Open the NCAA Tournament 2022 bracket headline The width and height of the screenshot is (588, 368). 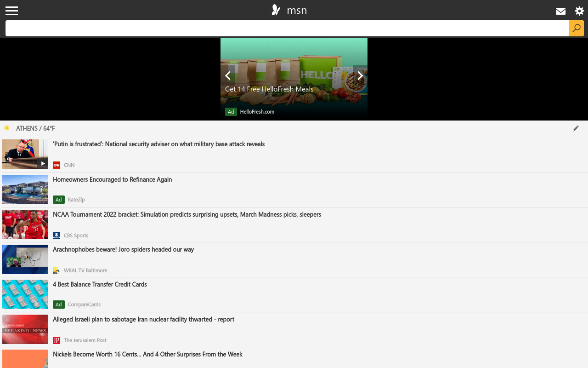(x=187, y=214)
